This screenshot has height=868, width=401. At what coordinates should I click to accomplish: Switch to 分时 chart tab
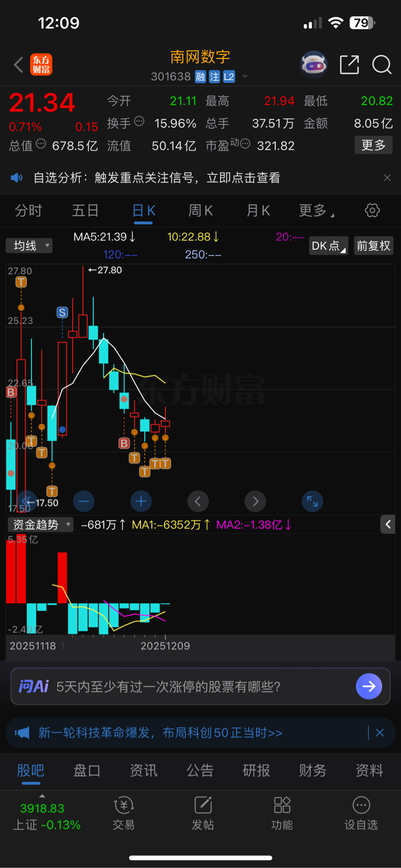point(28,211)
